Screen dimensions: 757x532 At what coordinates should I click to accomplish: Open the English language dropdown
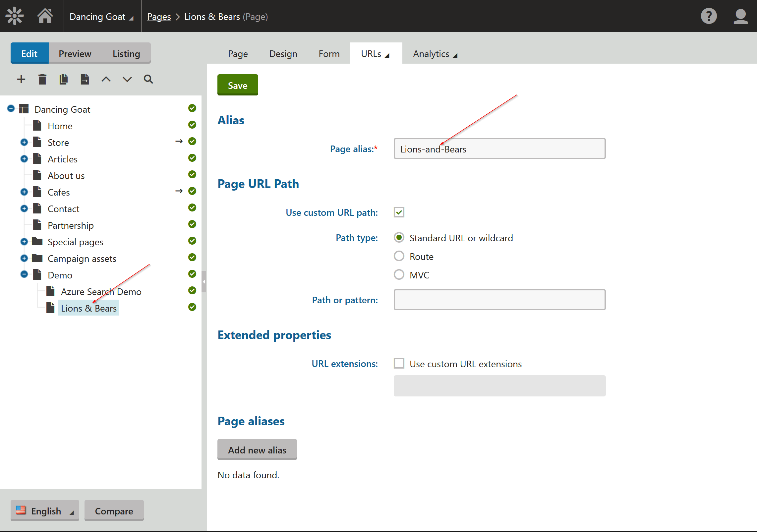[x=45, y=510]
